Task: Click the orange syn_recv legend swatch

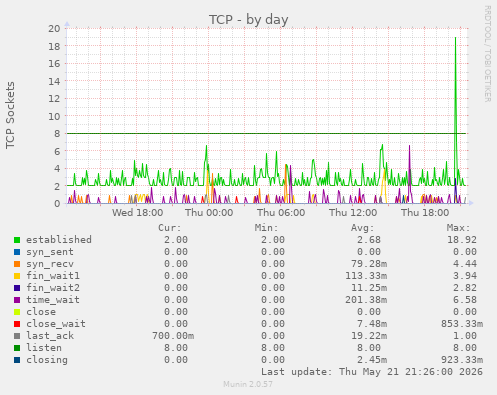Action: (x=17, y=264)
